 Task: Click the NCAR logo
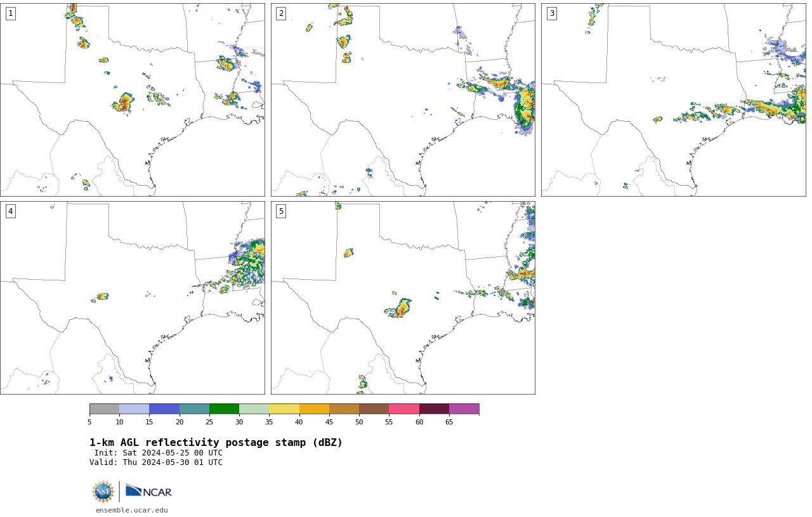point(148,491)
